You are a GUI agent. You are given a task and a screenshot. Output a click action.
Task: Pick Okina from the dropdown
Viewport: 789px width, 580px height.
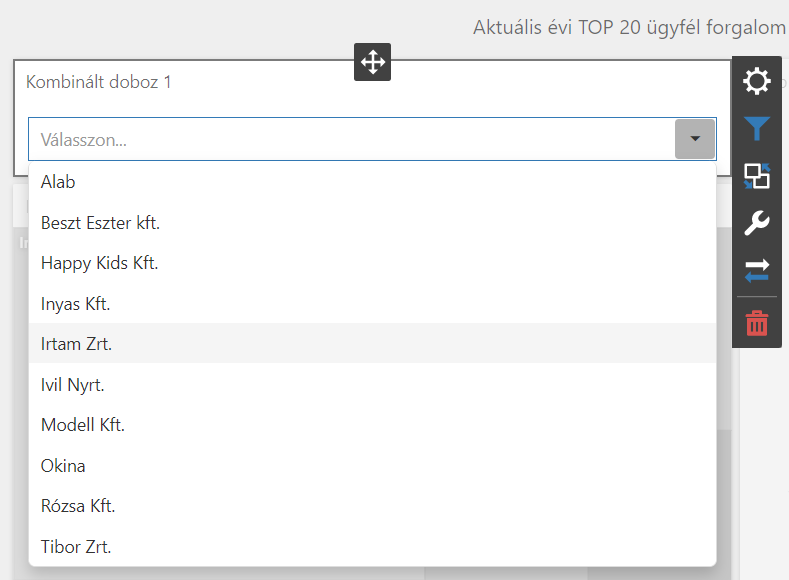pos(63,466)
